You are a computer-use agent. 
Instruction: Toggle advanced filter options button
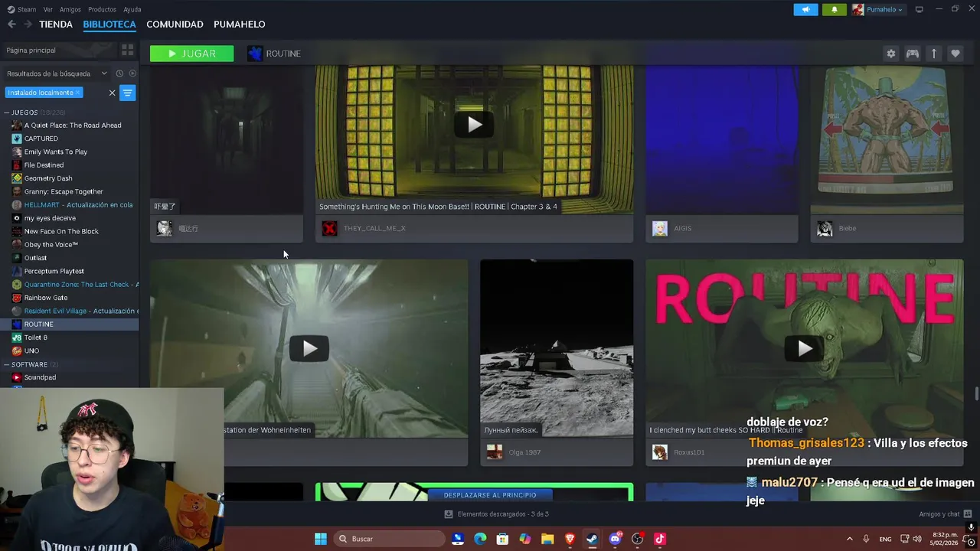tap(128, 93)
